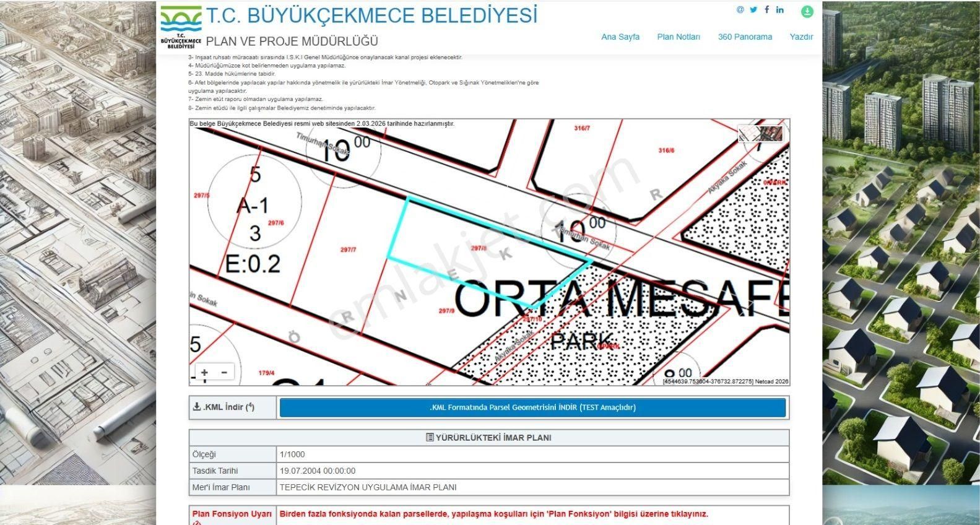Click the E:0.2 label on the map
This screenshot has width=980, height=525.
[253, 264]
